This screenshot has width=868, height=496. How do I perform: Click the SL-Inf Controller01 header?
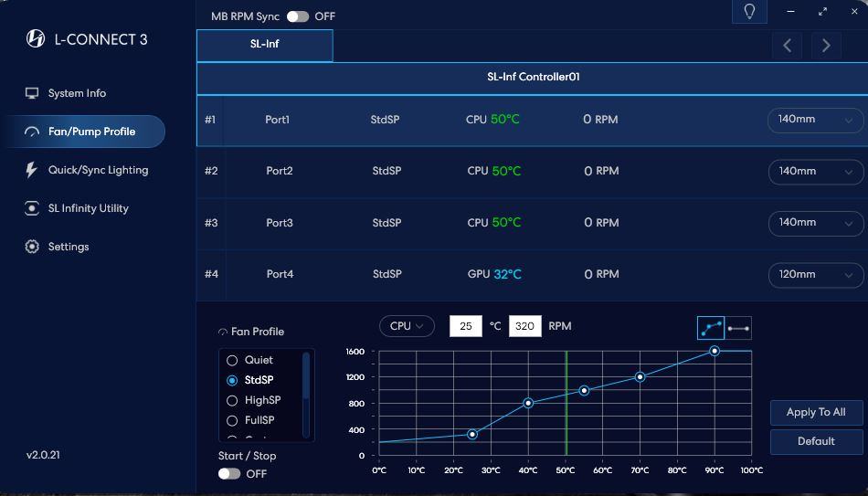coord(533,78)
